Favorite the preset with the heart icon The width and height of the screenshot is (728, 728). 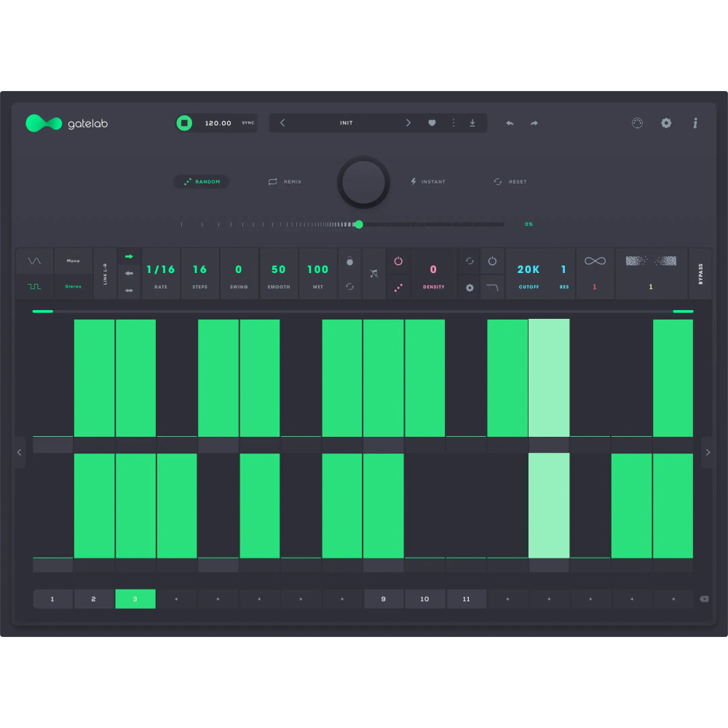[x=432, y=123]
